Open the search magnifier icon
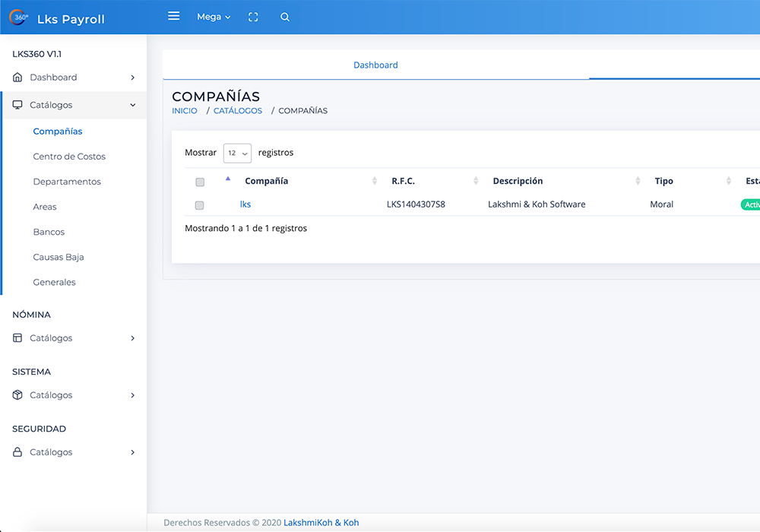 (285, 17)
